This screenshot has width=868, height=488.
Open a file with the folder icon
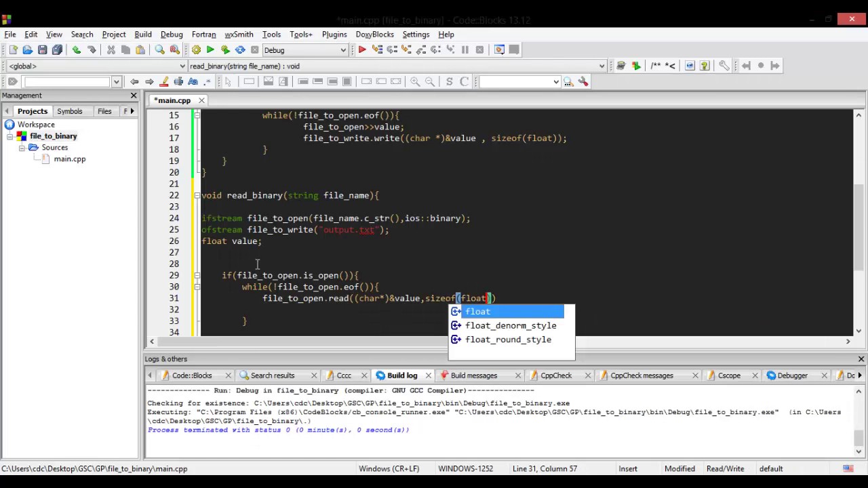pyautogui.click(x=27, y=49)
